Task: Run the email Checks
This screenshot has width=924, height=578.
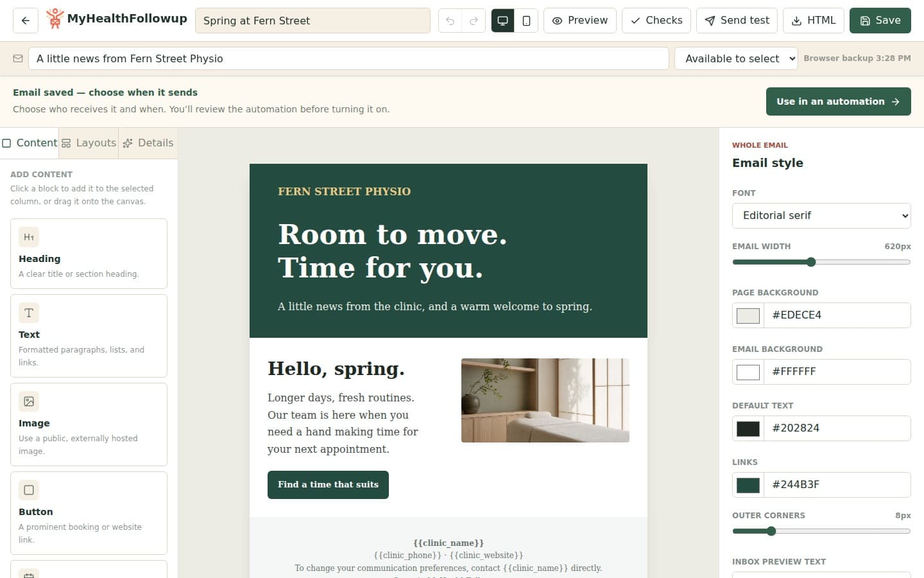Action: [656, 21]
